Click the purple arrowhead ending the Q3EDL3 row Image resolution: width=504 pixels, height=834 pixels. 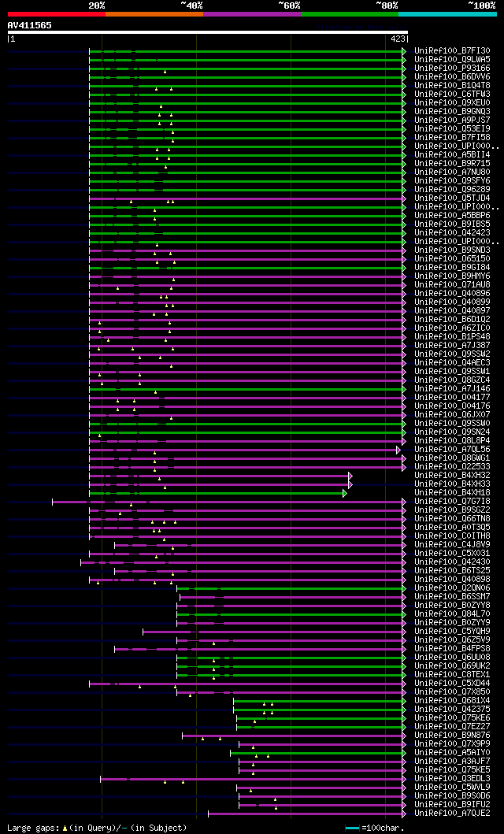404,779
